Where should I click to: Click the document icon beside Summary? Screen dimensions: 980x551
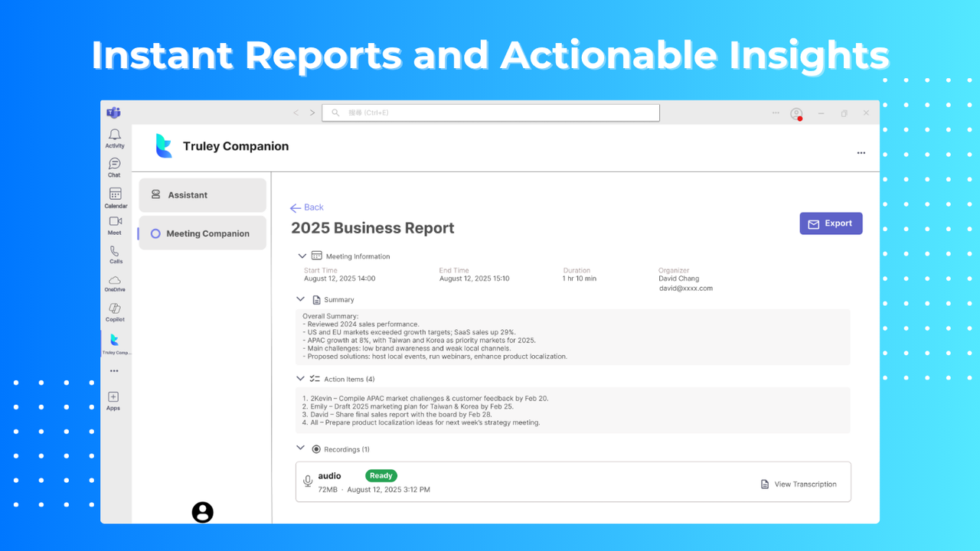click(x=316, y=299)
